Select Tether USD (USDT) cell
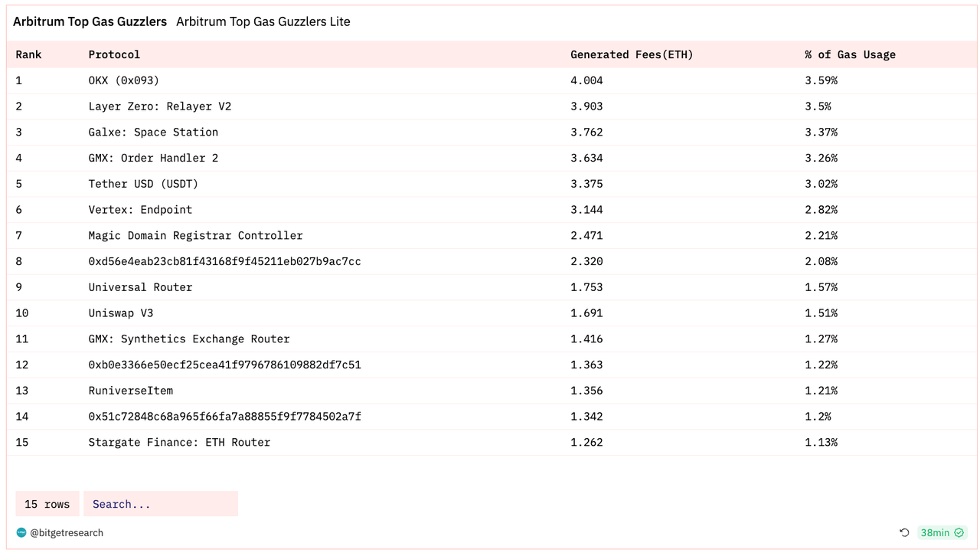The height and width of the screenshot is (553, 980). tap(143, 184)
